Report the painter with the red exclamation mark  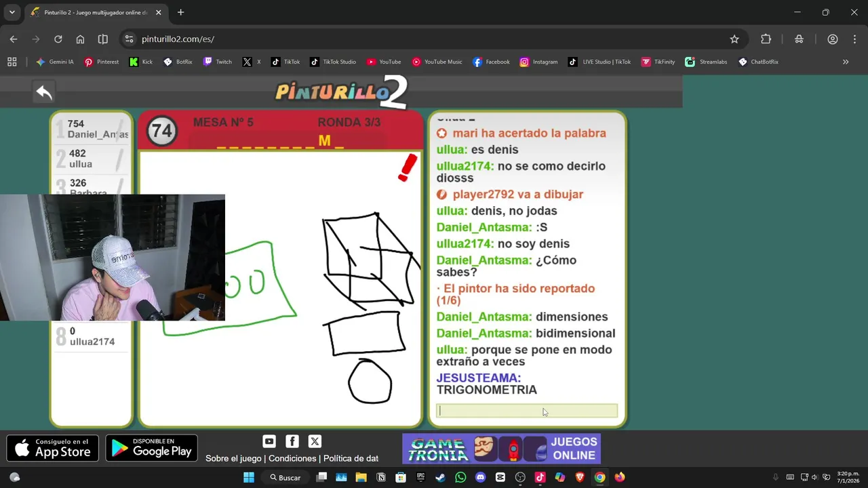tap(408, 168)
